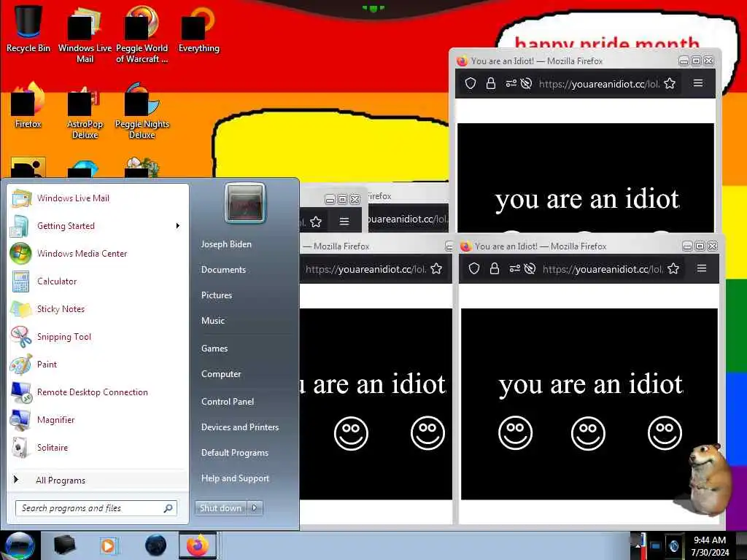Bookmark page with star in top Firefox window
This screenshot has height=560, width=747.
point(670,84)
